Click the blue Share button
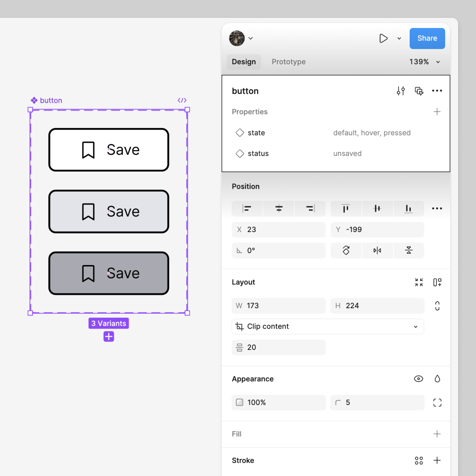 point(427,38)
